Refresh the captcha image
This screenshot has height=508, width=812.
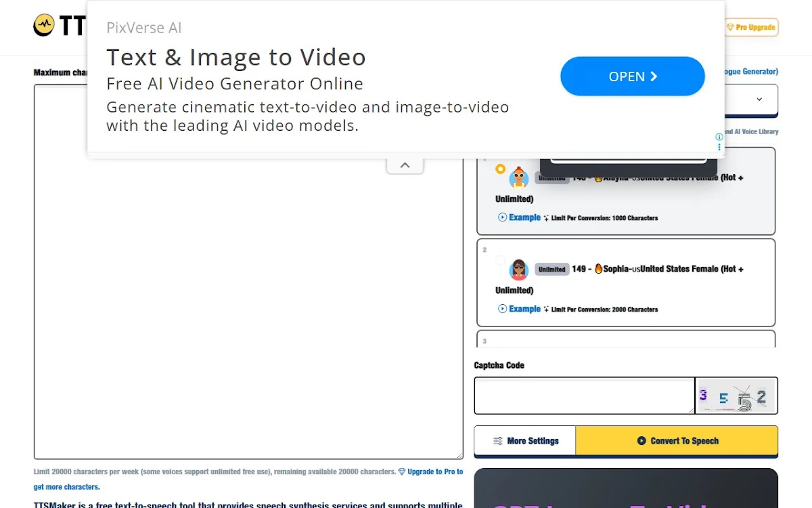coord(736,396)
